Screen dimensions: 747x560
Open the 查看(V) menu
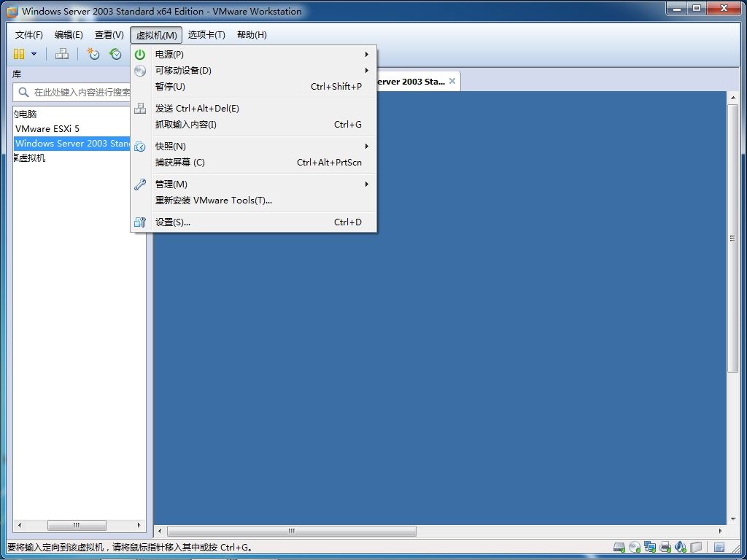[109, 35]
